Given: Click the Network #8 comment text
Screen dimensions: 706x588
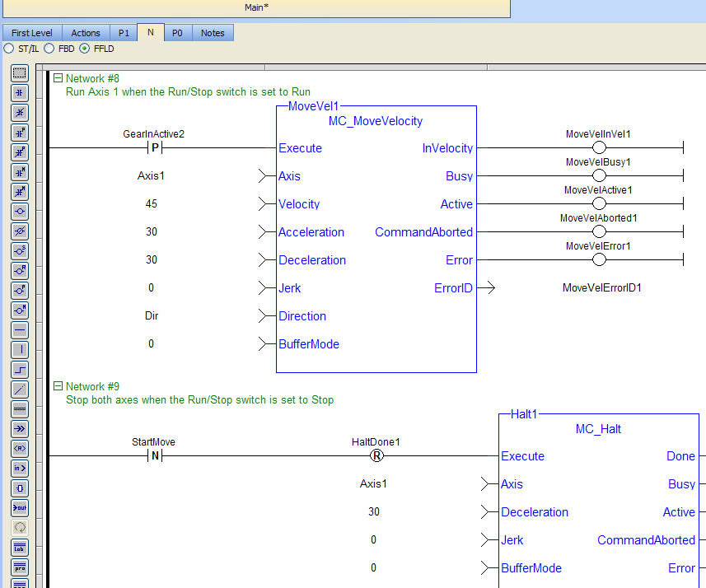Looking at the screenshot, I should [x=188, y=92].
